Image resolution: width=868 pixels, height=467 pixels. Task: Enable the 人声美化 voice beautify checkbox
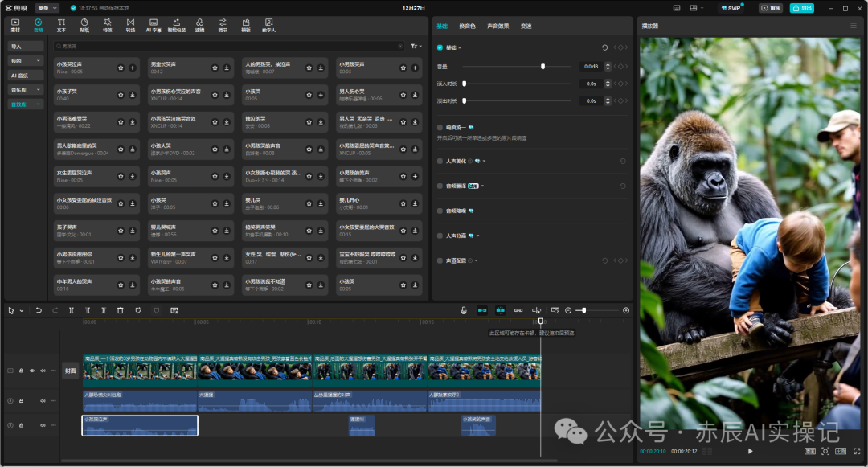coord(440,161)
